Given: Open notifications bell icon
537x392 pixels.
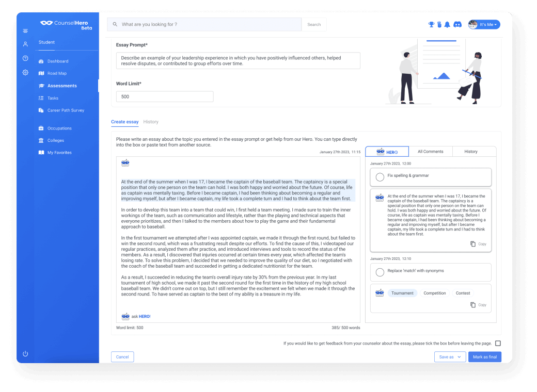Looking at the screenshot, I should point(447,24).
